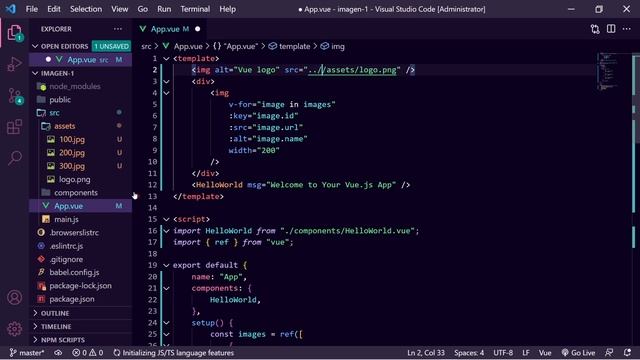The height and width of the screenshot is (360, 640).
Task: Change indentation via Spaces: 4
Action: (x=469, y=353)
